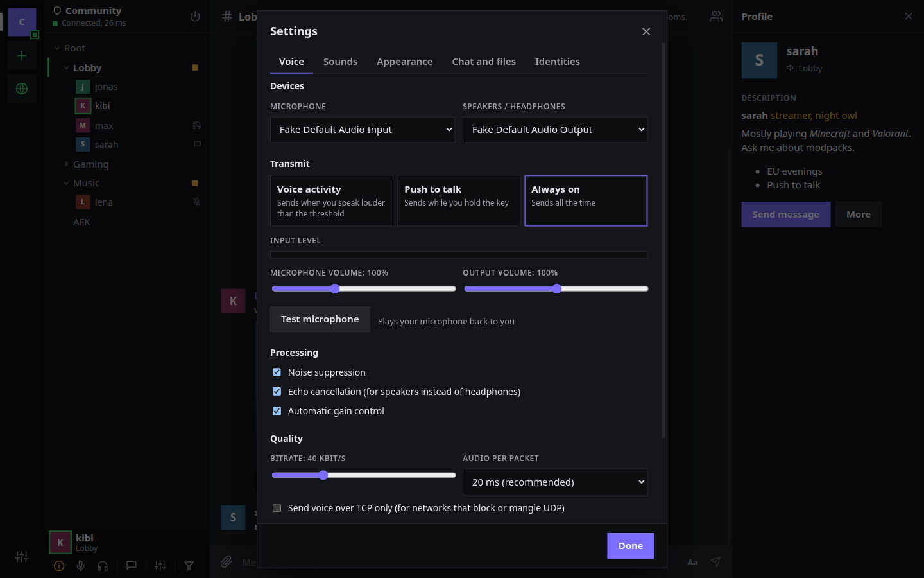Open the Sounds settings tab
Image resolution: width=924 pixels, height=578 pixels.
pyautogui.click(x=340, y=62)
